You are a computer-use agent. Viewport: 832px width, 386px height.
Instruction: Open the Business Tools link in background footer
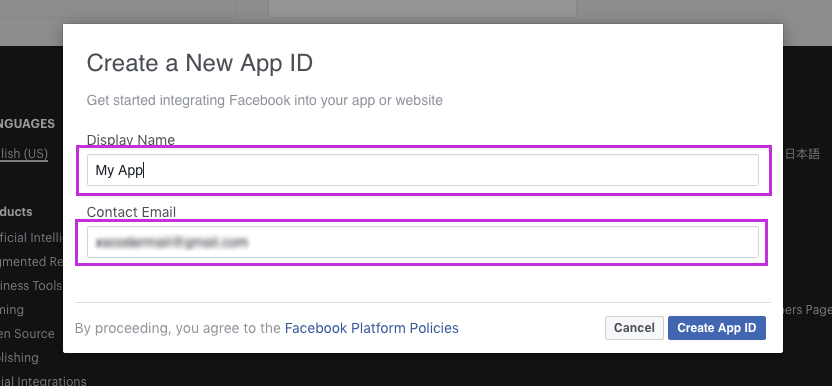[x=31, y=286]
